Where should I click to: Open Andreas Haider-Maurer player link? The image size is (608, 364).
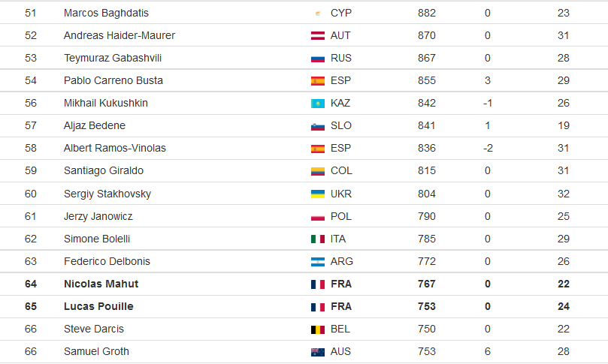point(119,35)
